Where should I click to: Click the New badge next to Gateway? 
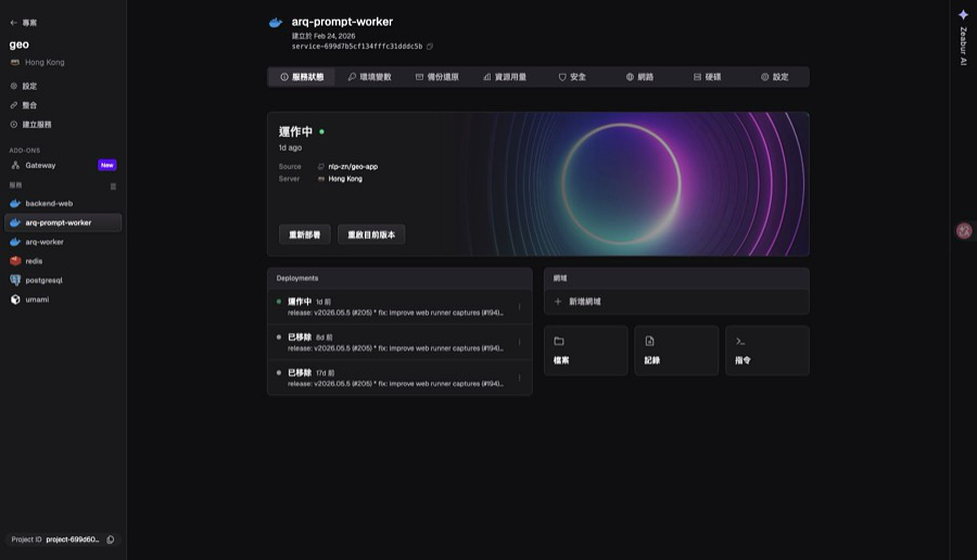pyautogui.click(x=107, y=165)
